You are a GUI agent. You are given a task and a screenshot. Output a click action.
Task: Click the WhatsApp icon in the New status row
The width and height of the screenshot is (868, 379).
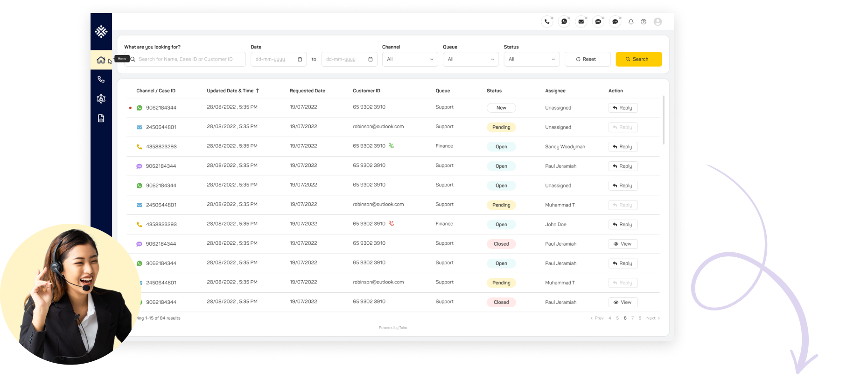point(139,108)
